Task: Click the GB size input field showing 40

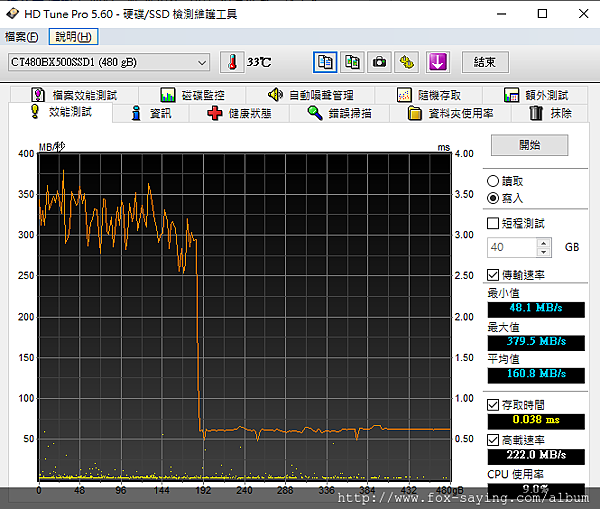Action: (512, 247)
